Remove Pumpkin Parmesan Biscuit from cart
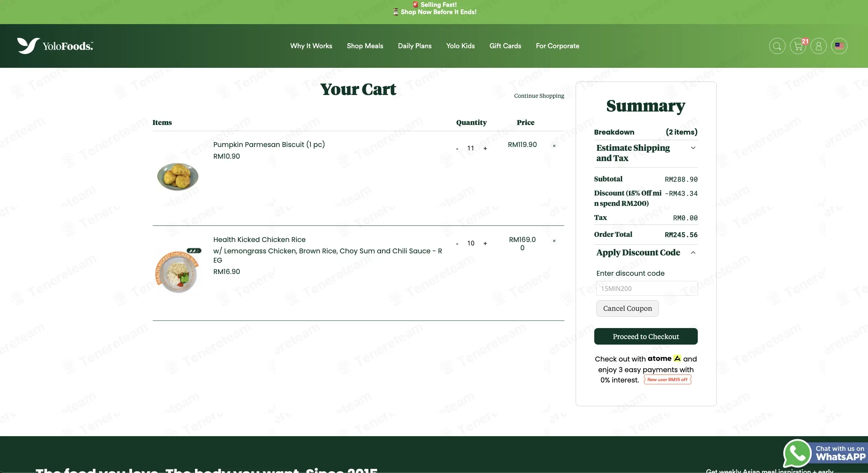This screenshot has width=868, height=473. point(554,146)
